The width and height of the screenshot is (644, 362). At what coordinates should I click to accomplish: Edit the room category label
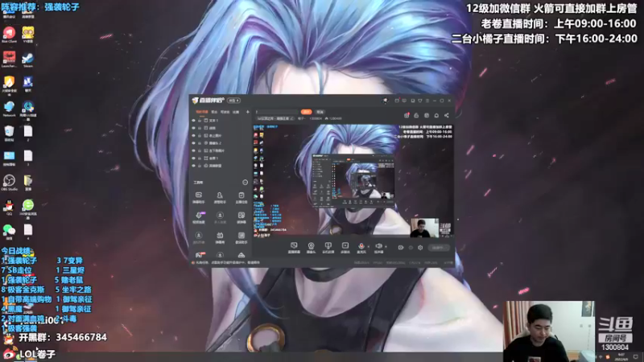click(x=275, y=118)
